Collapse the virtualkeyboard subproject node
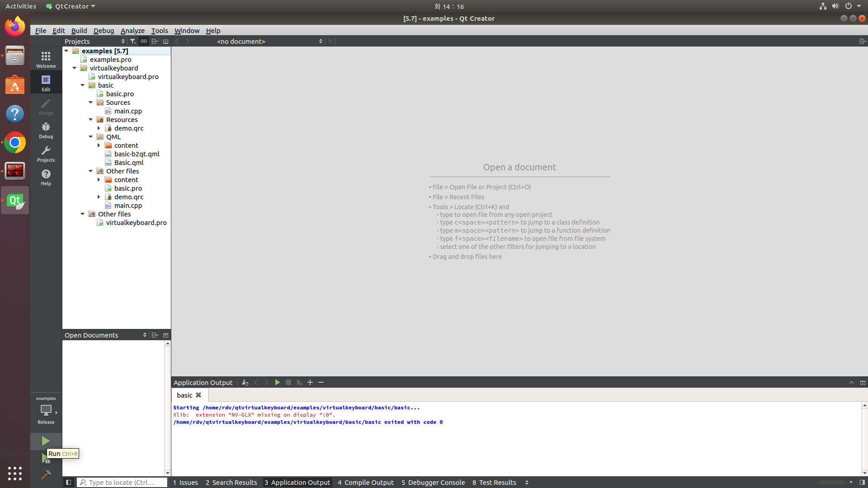Image resolution: width=868 pixels, height=488 pixels. coord(75,68)
